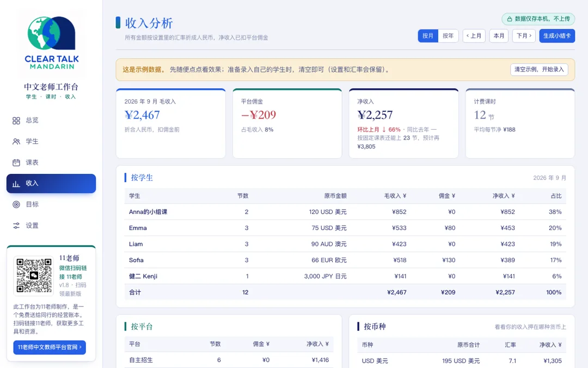Click the 课表 calendar icon in sidebar
Screen dimensions: 588x368
(x=16, y=162)
